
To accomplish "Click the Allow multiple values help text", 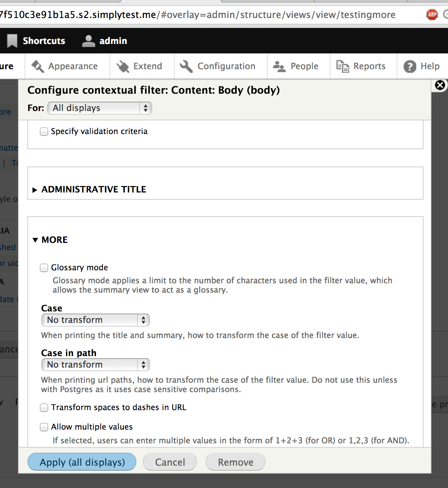I will [x=231, y=440].
